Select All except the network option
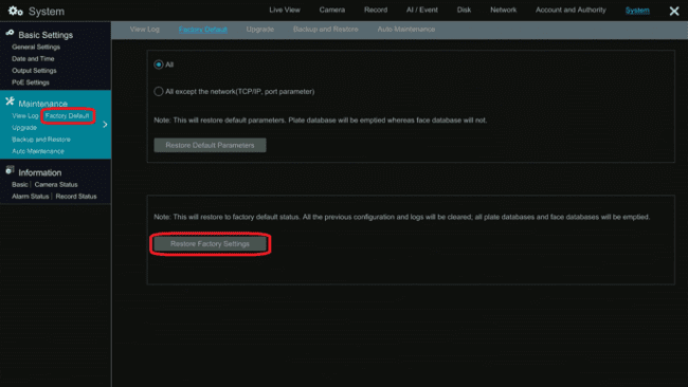 [x=158, y=91]
